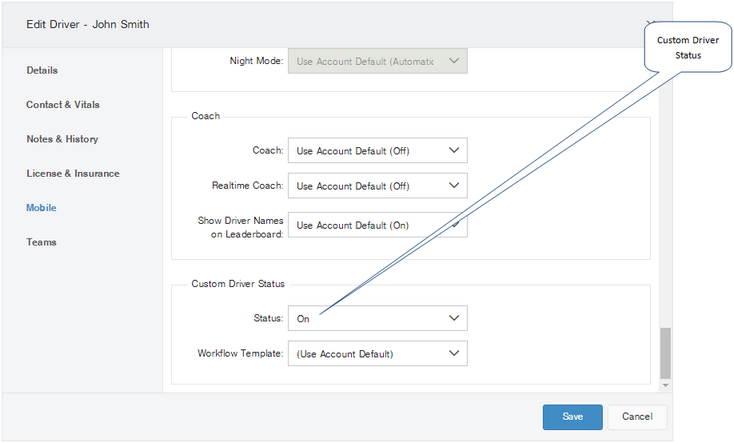Click the Workflow Template chevron arrow
734x443 pixels.
pyautogui.click(x=454, y=353)
